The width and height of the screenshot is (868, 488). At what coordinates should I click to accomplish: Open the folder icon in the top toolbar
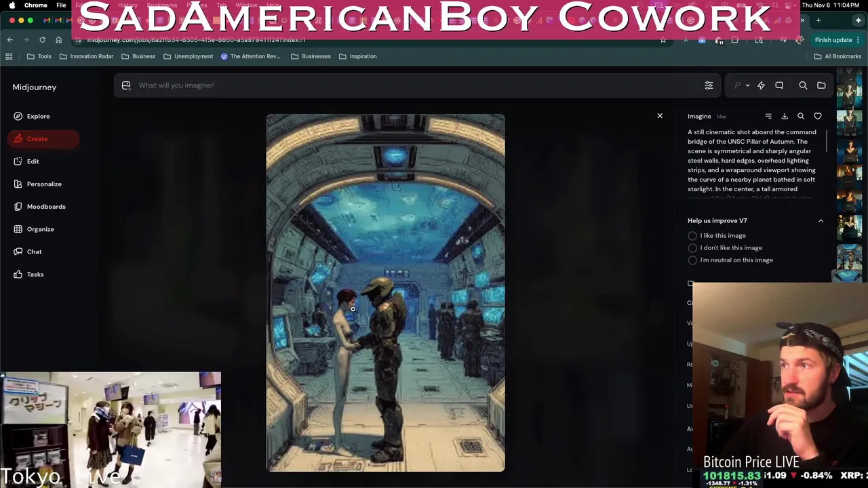pos(821,85)
